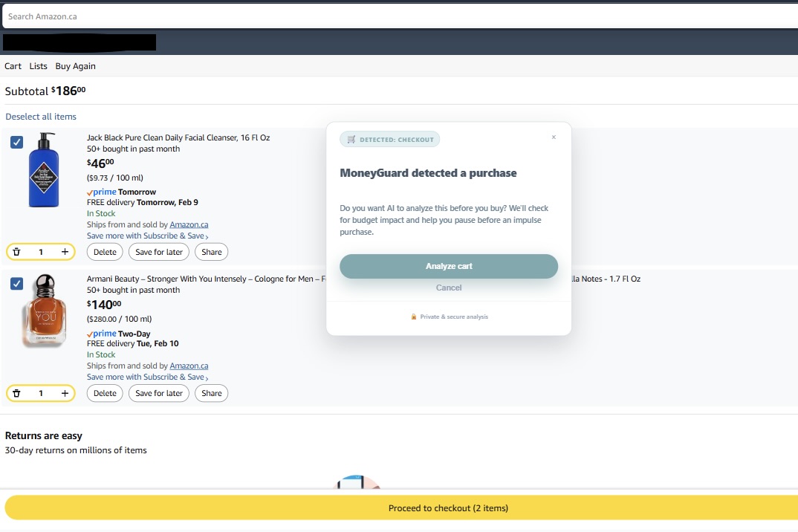Viewport: 798px width, 532px height.
Task: Expand Subscribe & Save for Jack Black cleanser
Action: point(148,236)
